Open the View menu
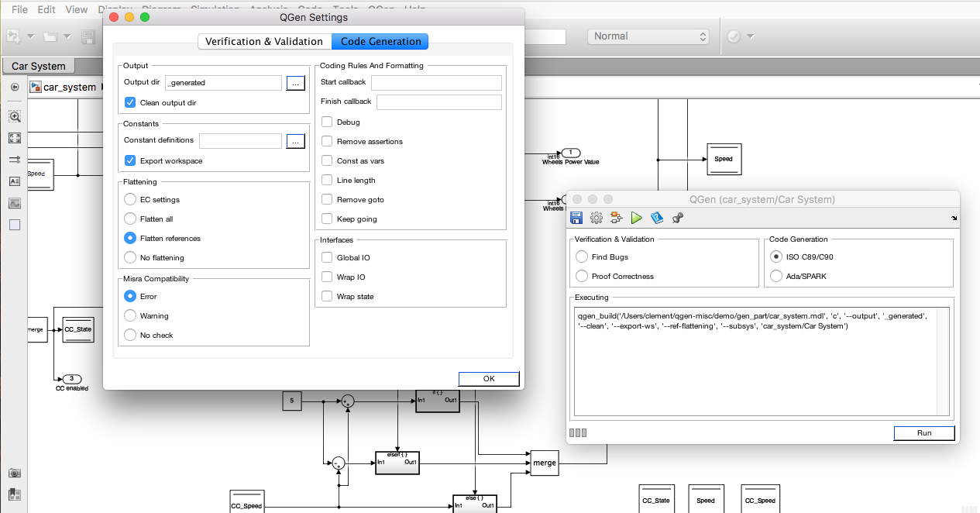The width and height of the screenshot is (980, 513). (77, 9)
